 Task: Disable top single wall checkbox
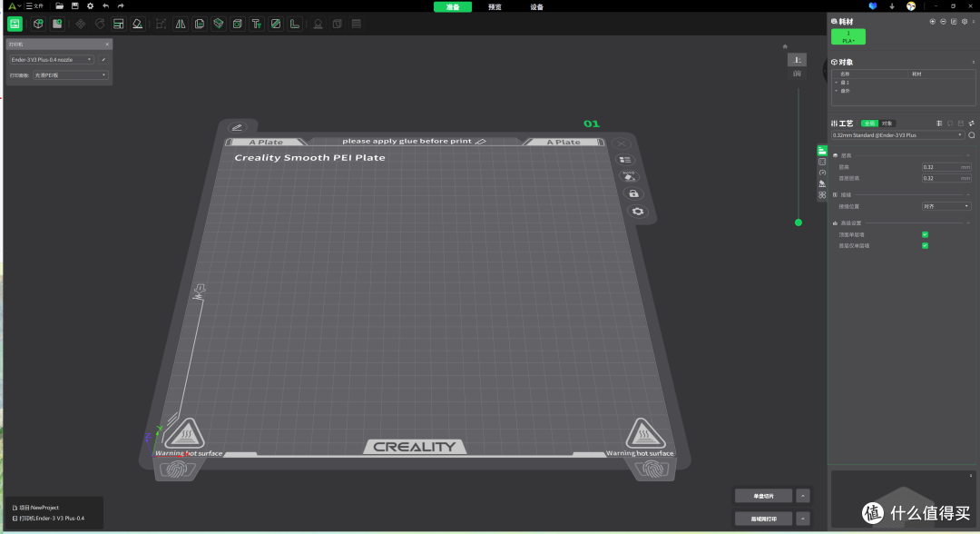925,234
